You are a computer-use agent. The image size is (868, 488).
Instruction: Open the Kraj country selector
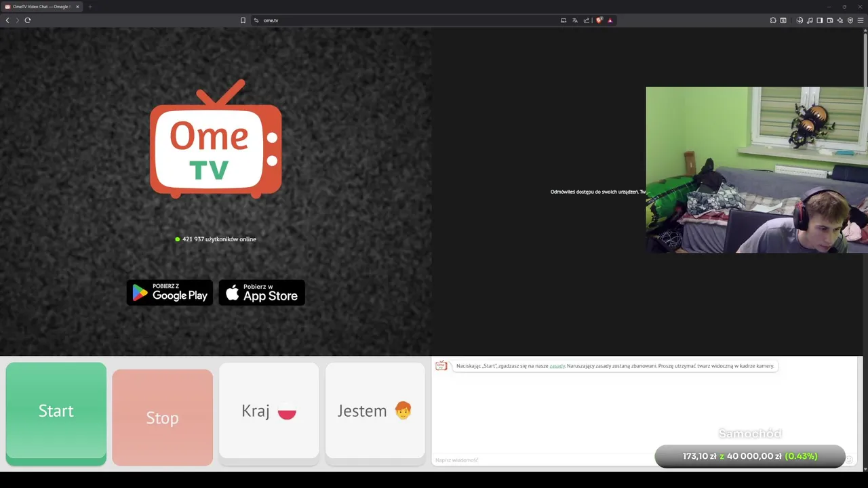click(x=269, y=413)
